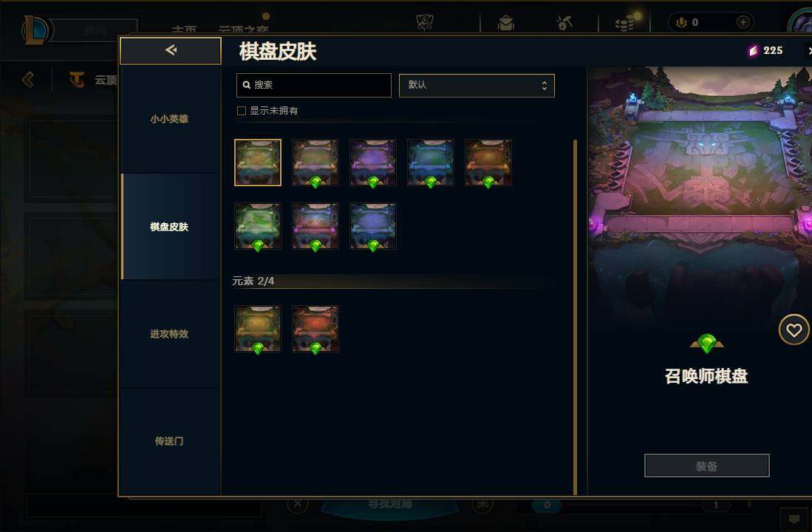Viewport: 812px width, 532px height.
Task: Click the League logo in top-left corner
Action: [35, 30]
